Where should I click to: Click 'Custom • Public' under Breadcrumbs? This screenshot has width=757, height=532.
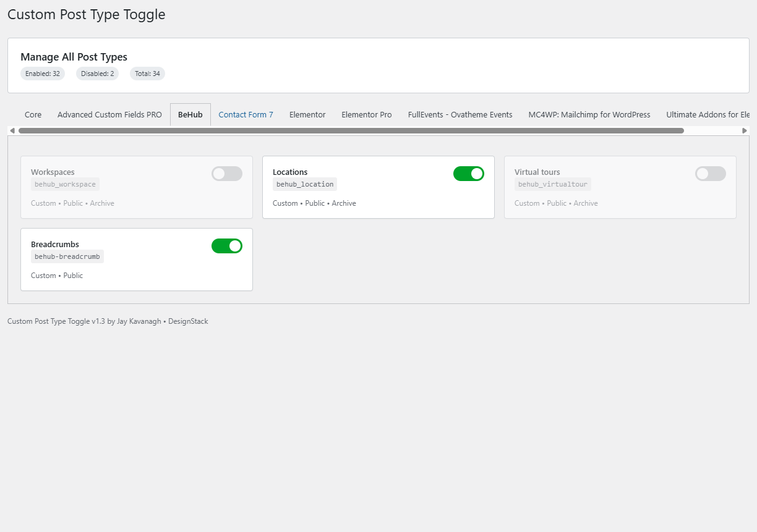[57, 276]
